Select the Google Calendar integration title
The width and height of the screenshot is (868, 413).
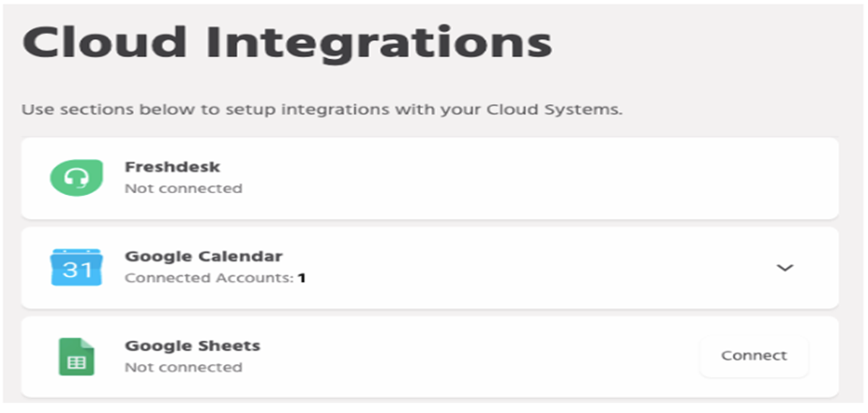[203, 257]
